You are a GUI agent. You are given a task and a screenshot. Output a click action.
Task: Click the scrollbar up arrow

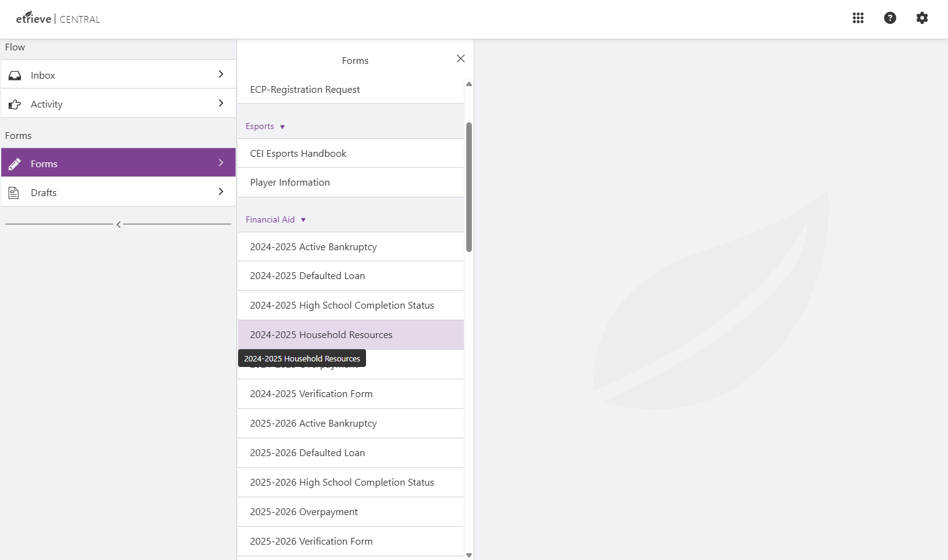pyautogui.click(x=469, y=84)
